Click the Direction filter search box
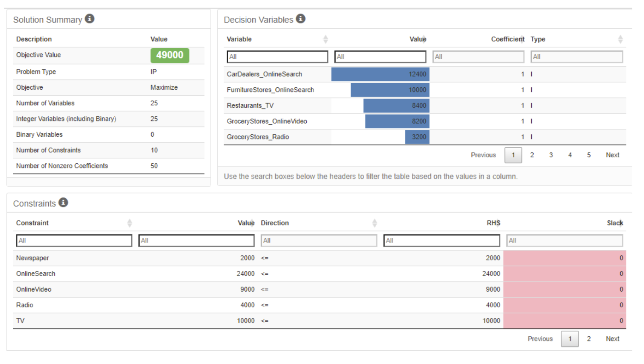The height and width of the screenshot is (364, 644). 319,241
